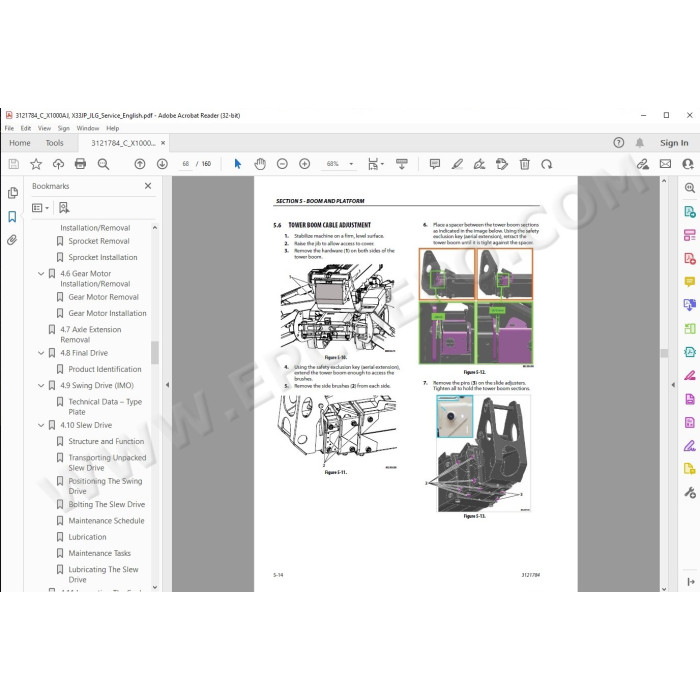
Task: Click find bookmark icon in panel
Action: (64, 208)
